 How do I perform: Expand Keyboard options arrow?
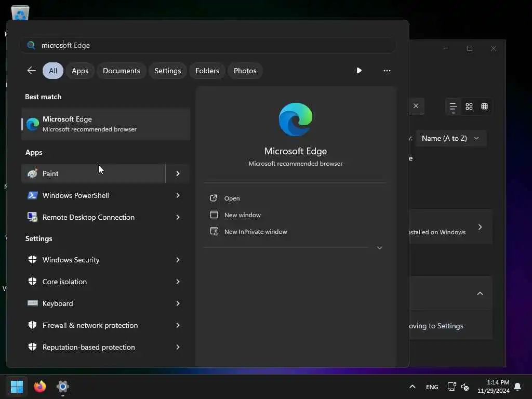(178, 303)
